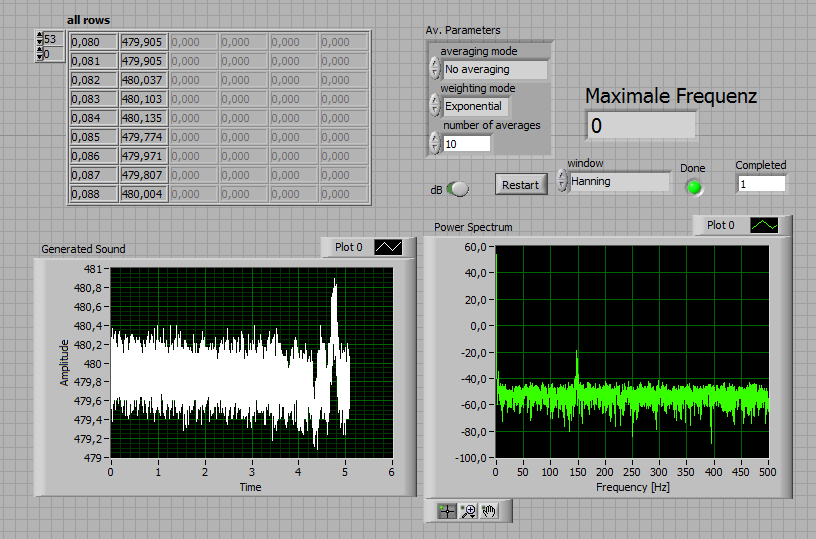Click the Generated Sound Plot 0 legend icon
Image resolution: width=816 pixels, height=539 pixels.
[x=388, y=247]
